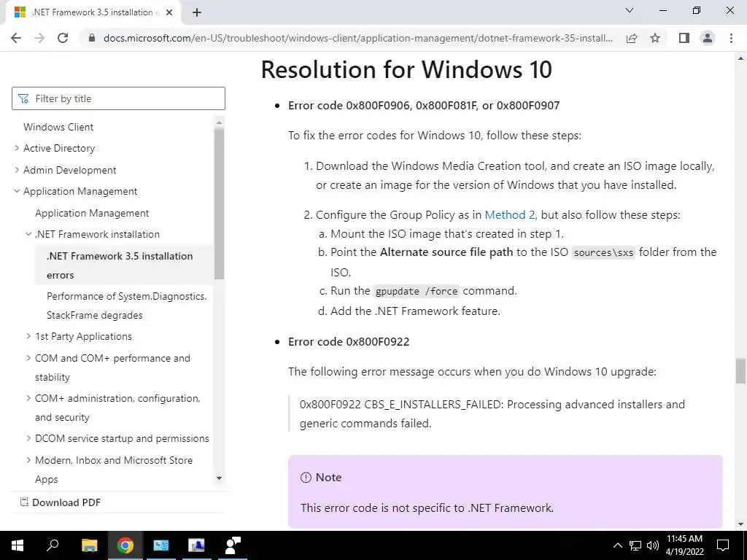This screenshot has height=560, width=747.
Task: Open Chrome three-dot menu
Action: tap(731, 38)
